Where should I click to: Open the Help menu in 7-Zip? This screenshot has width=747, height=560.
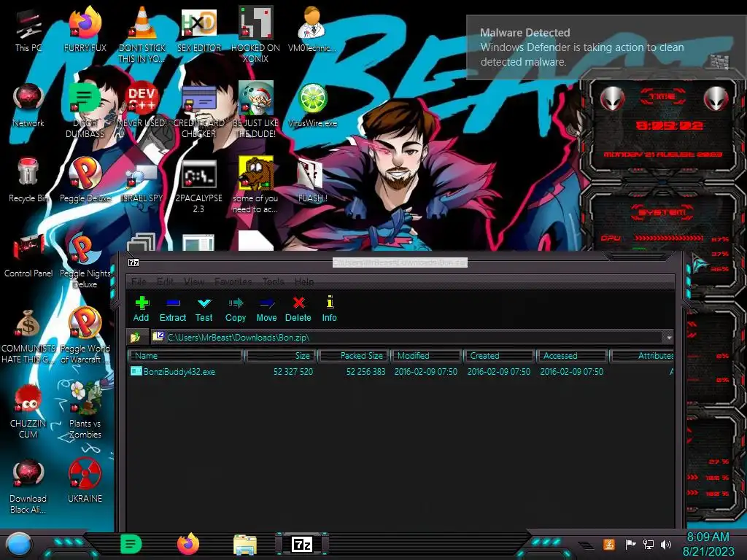click(304, 281)
